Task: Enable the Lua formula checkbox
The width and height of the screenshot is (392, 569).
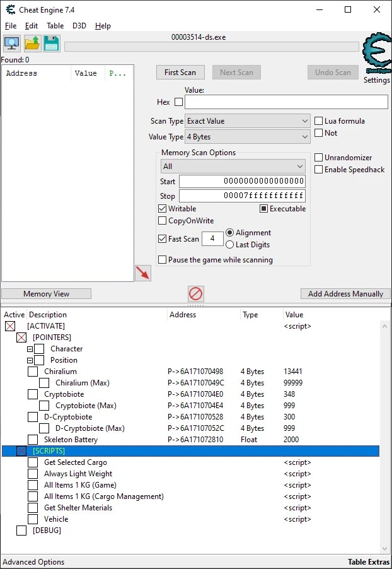Action: click(x=318, y=121)
